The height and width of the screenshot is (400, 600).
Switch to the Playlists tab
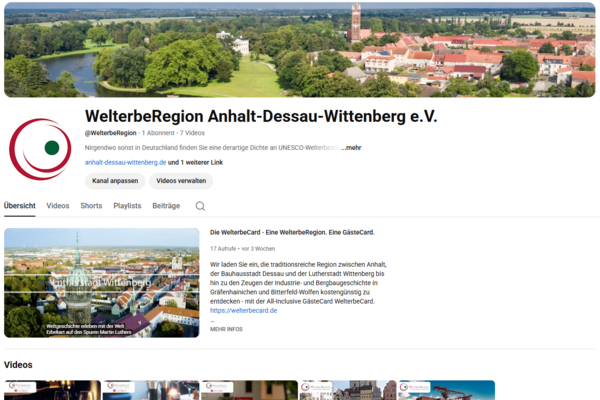(127, 206)
